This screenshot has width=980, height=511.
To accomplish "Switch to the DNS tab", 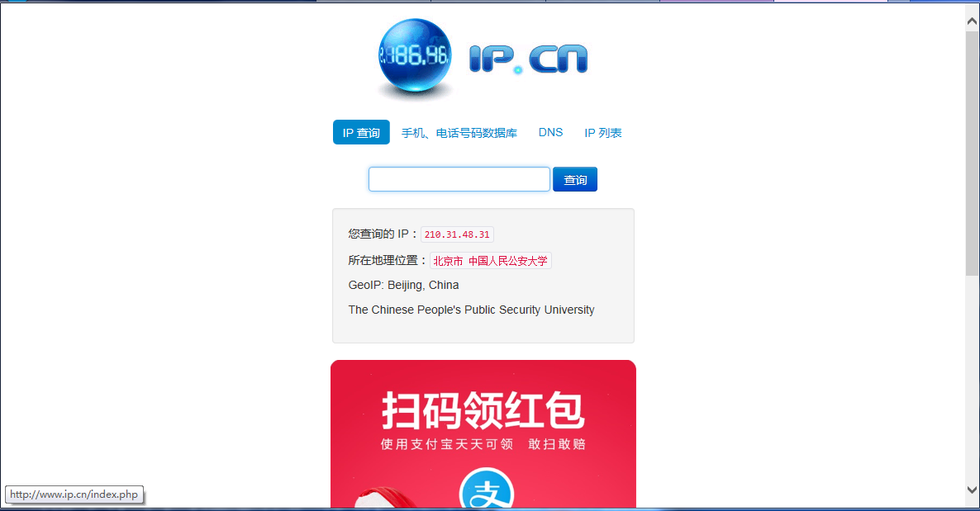I will pos(550,132).
